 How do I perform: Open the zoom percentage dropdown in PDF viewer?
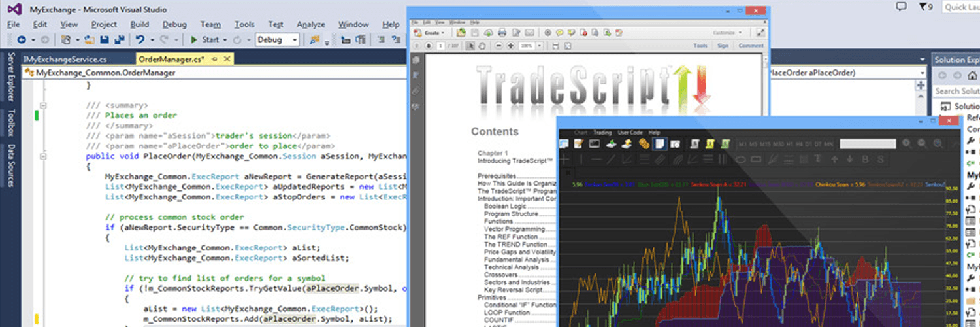[540, 46]
